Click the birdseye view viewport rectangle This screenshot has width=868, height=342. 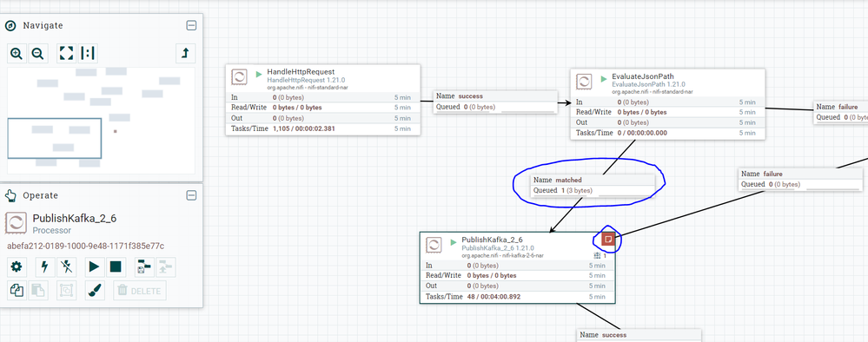[54, 138]
